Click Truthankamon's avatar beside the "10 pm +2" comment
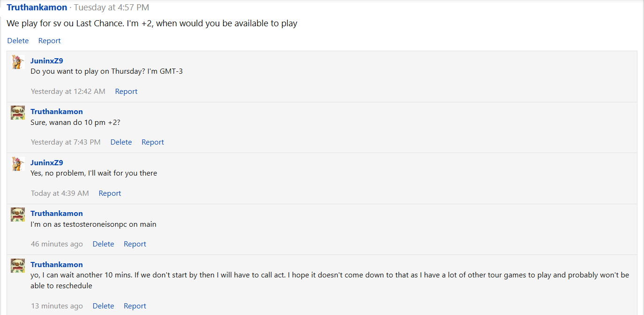The image size is (644, 315). tap(18, 113)
